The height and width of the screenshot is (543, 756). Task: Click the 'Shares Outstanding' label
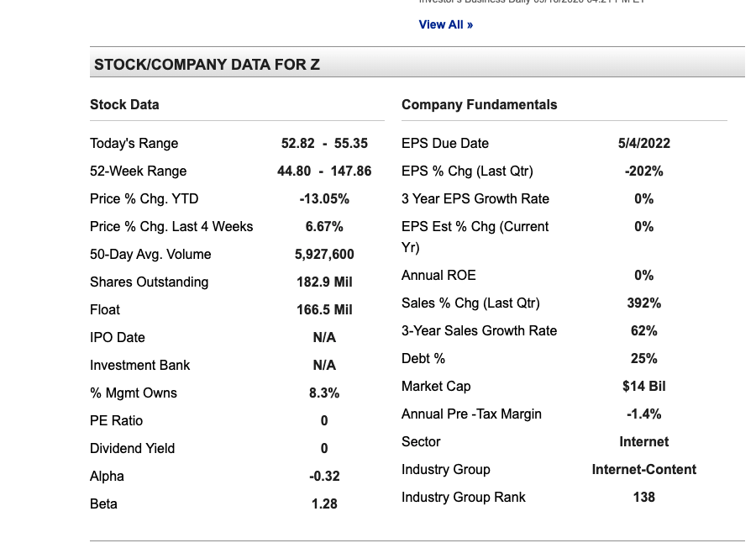[x=150, y=282]
